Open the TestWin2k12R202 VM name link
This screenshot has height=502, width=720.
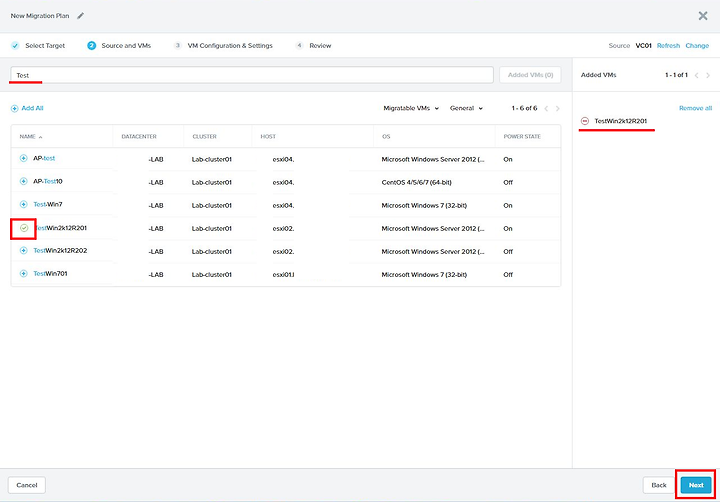point(60,250)
